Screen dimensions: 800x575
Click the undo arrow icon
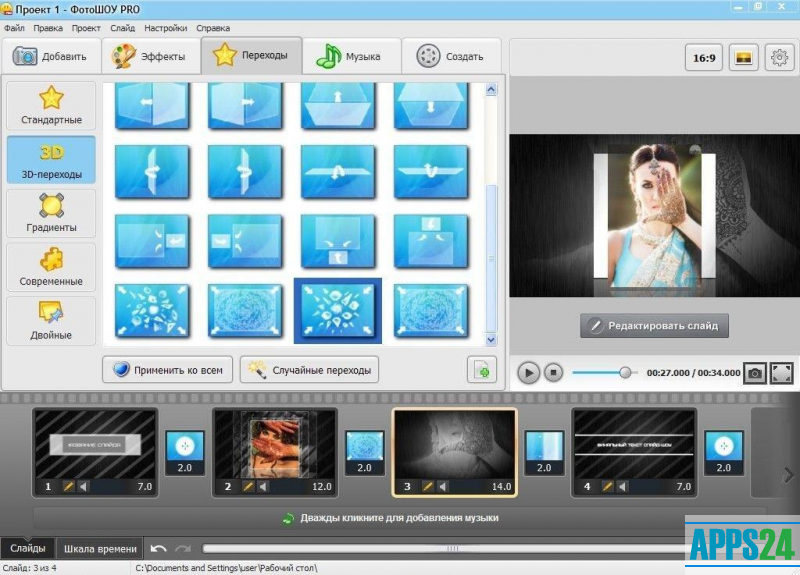click(x=158, y=548)
